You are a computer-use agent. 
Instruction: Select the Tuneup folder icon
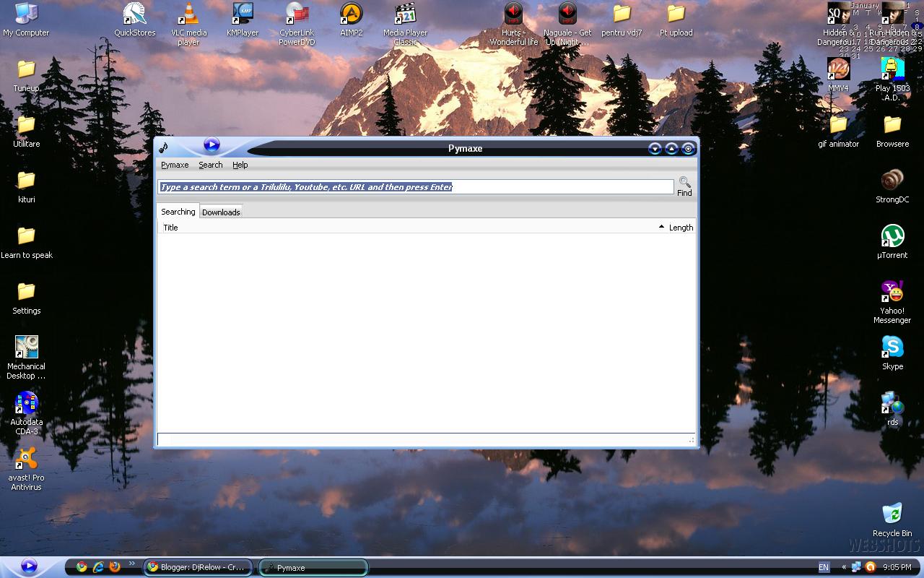coord(26,75)
